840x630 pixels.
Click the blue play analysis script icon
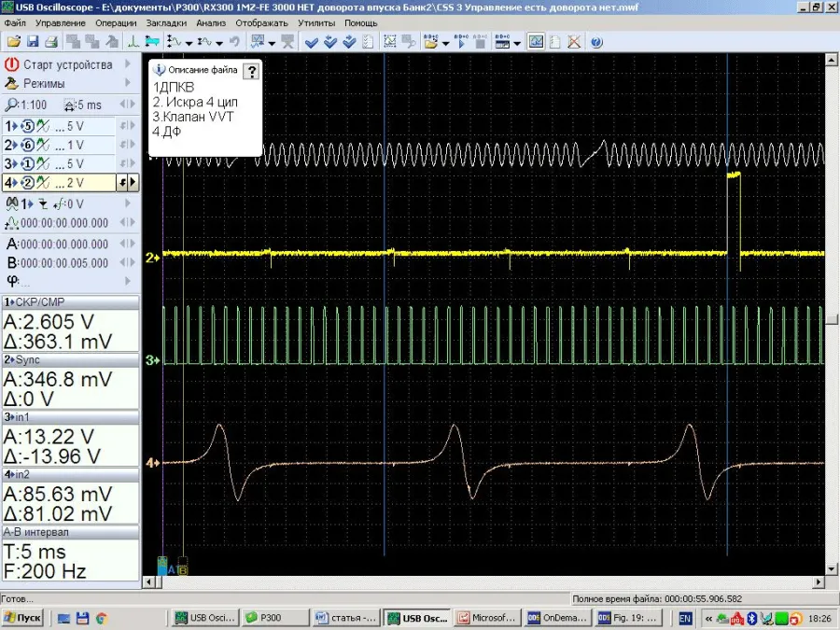pos(461,42)
